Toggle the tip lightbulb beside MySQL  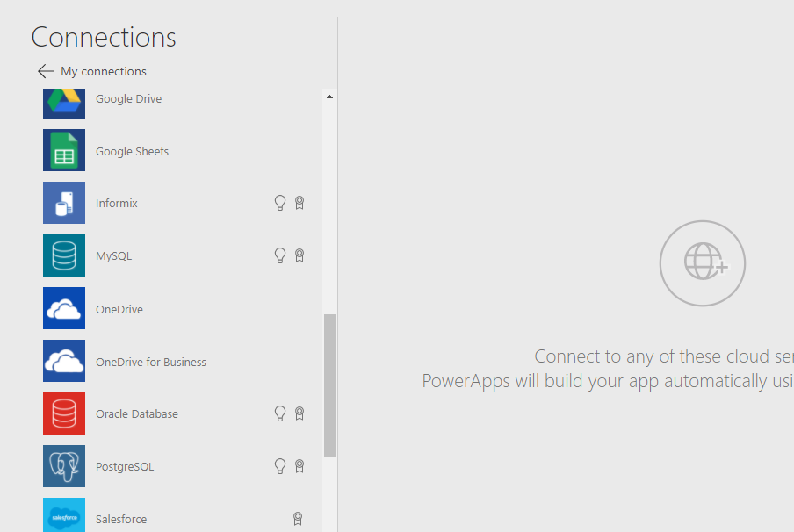(x=279, y=255)
